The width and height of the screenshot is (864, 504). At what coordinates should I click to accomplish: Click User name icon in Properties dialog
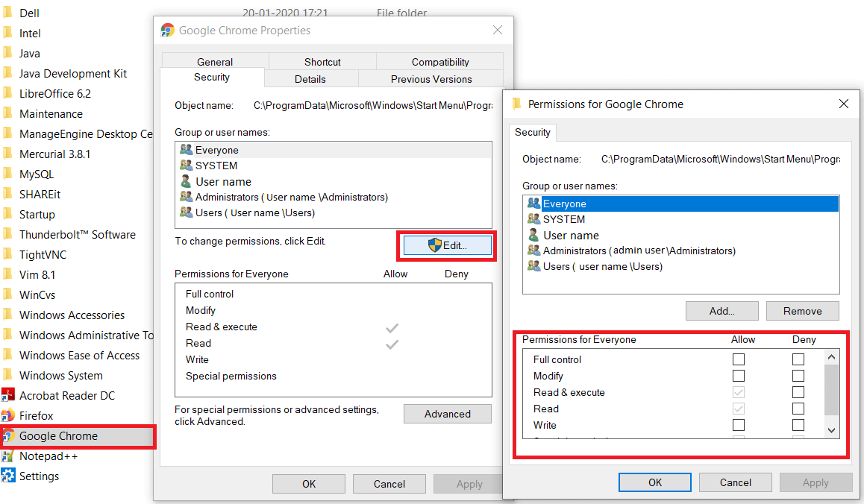(x=186, y=181)
